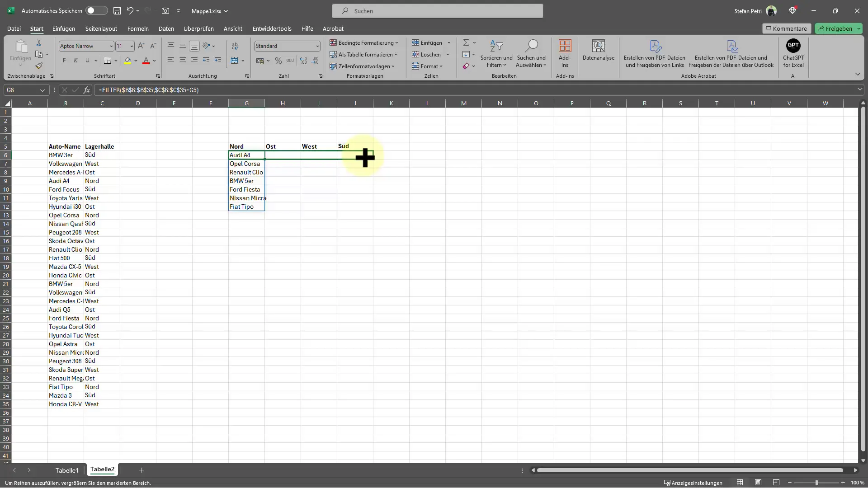This screenshot has width=868, height=488.
Task: Increase font size with the larger A icon
Action: tap(141, 46)
